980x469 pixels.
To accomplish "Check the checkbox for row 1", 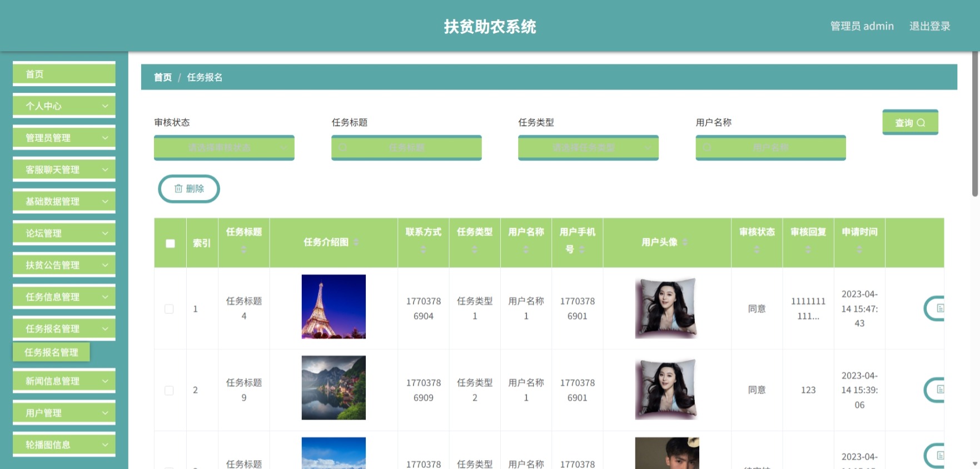I will point(169,309).
